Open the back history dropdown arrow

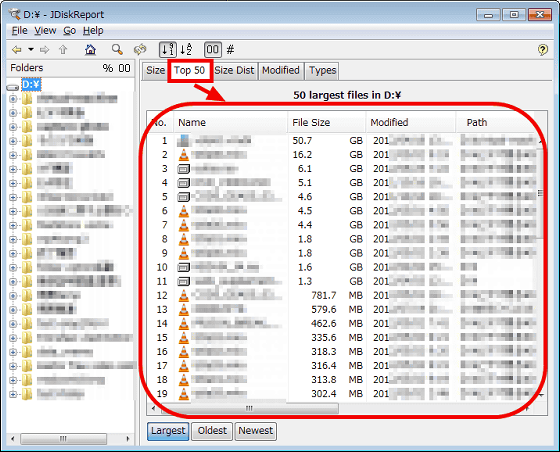[x=31, y=49]
